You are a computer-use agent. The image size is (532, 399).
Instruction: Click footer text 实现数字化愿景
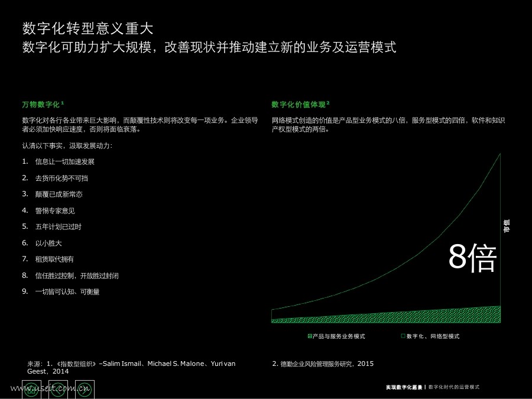pos(404,387)
